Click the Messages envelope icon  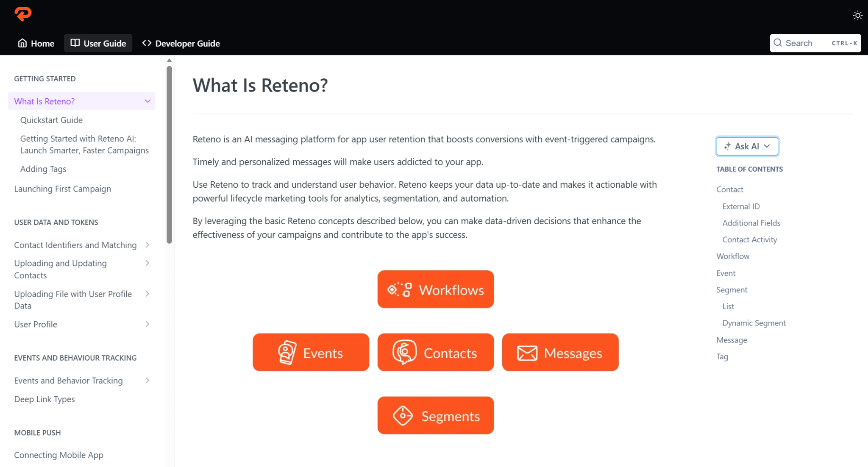click(x=526, y=352)
